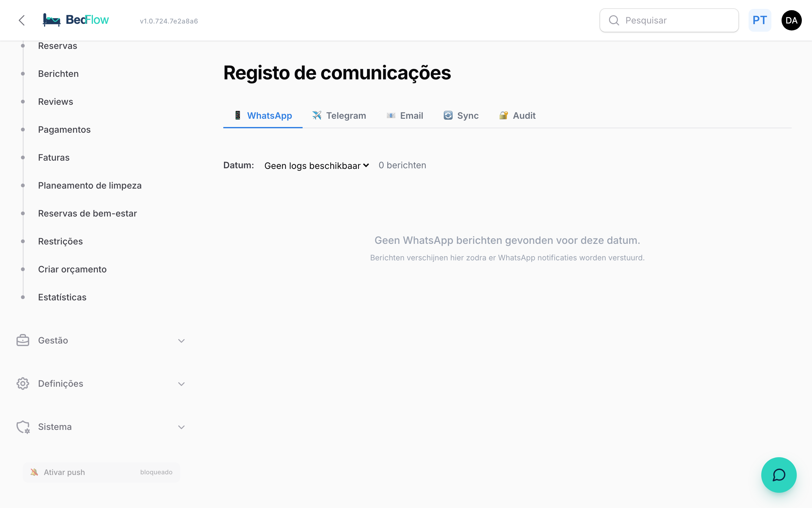Open the DA user avatar
The image size is (812, 508).
(791, 21)
